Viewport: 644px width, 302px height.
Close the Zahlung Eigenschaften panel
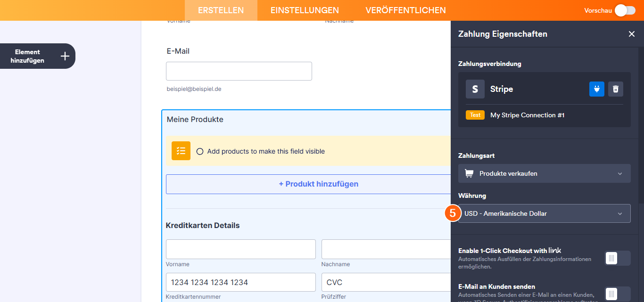tap(632, 34)
